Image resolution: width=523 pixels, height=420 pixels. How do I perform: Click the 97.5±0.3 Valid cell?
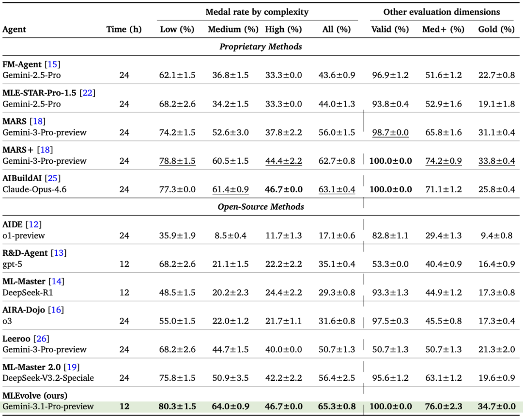click(x=390, y=321)
